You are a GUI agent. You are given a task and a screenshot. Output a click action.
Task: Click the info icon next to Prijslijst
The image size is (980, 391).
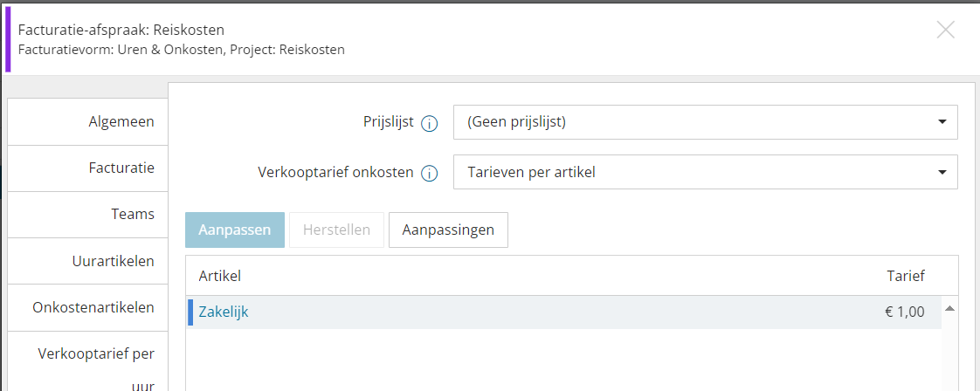[429, 124]
